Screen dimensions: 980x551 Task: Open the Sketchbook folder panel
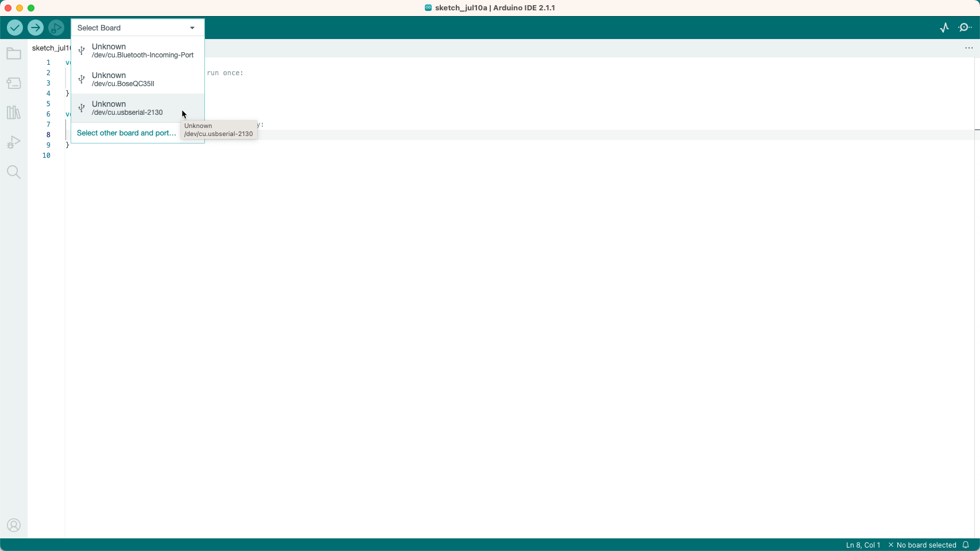[14, 54]
